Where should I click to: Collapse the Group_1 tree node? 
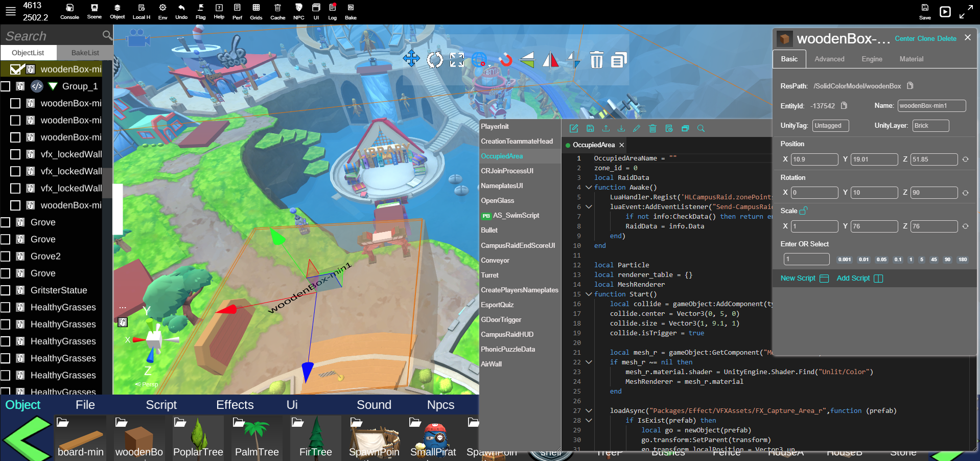click(x=53, y=86)
